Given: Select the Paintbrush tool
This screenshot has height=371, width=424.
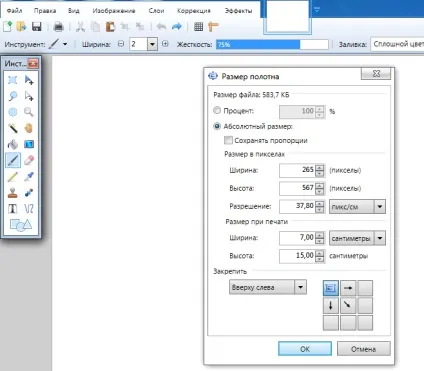Looking at the screenshot, I should point(13,160).
